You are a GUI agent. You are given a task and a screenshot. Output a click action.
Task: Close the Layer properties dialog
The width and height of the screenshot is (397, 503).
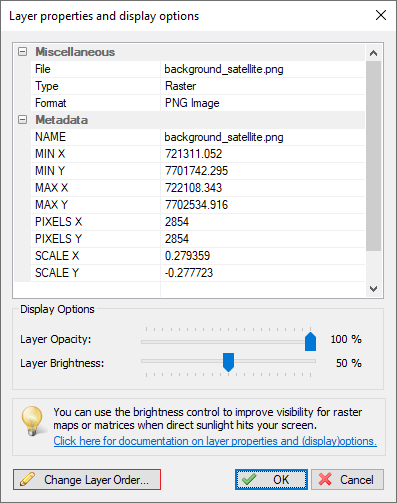[381, 15]
